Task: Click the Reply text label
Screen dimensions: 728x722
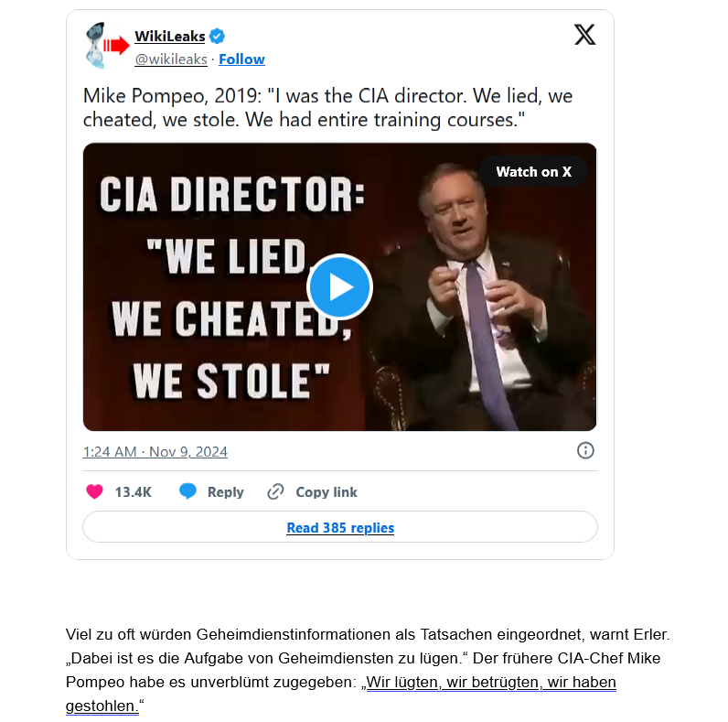Action: coord(225,491)
